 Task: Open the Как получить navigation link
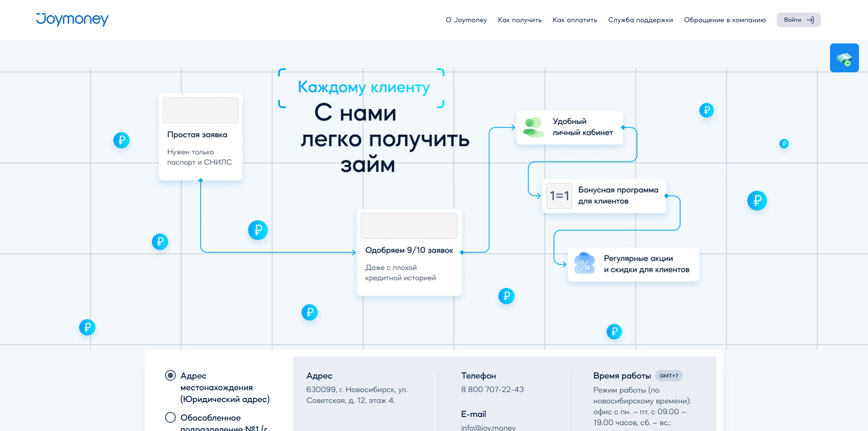pos(519,19)
